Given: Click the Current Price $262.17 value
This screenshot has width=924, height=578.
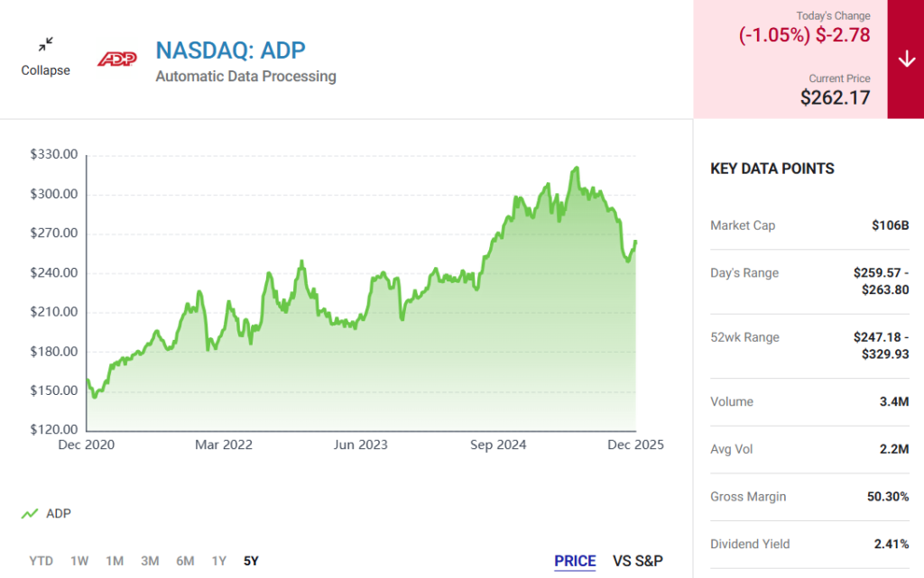Looking at the screenshot, I should click(x=835, y=97).
